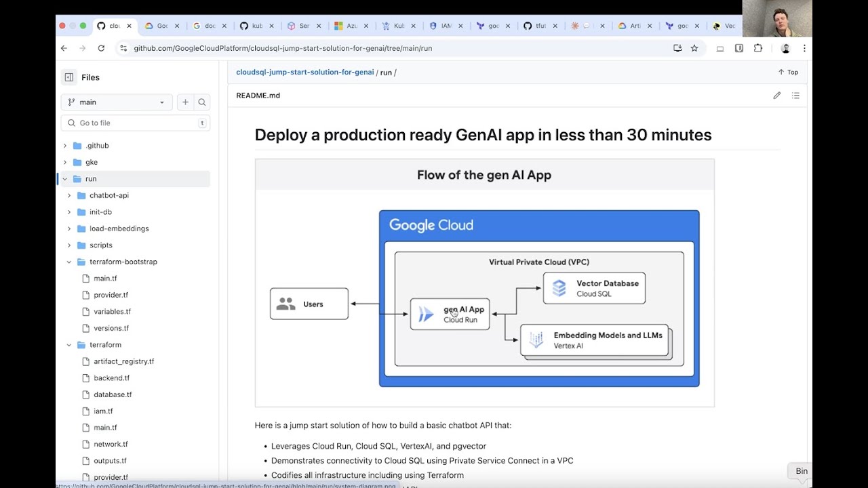The image size is (868, 488).
Task: Click the Bin button at bottom right
Action: 800,471
